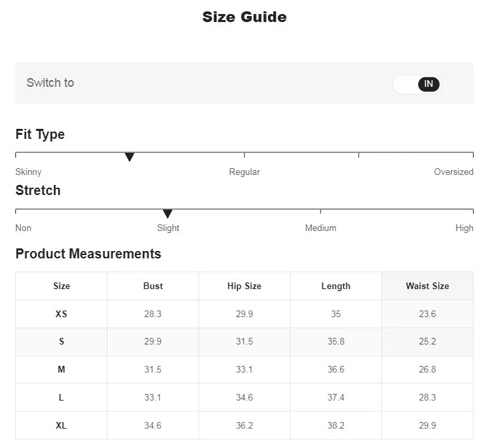The height and width of the screenshot is (448, 491).
Task: Click S length value 35.8
Action: click(335, 341)
